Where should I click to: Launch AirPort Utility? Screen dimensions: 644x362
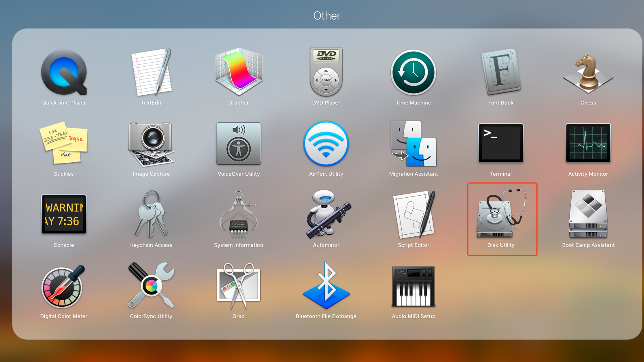pyautogui.click(x=326, y=144)
